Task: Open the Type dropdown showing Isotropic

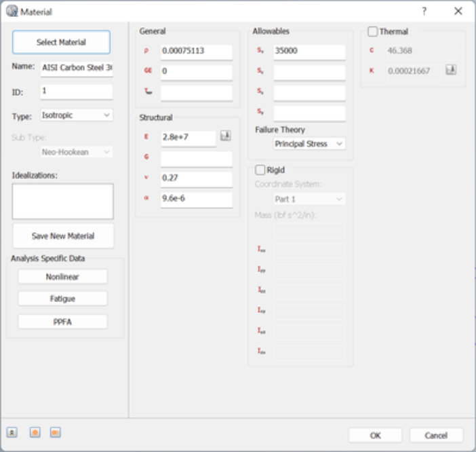Action: tap(77, 115)
